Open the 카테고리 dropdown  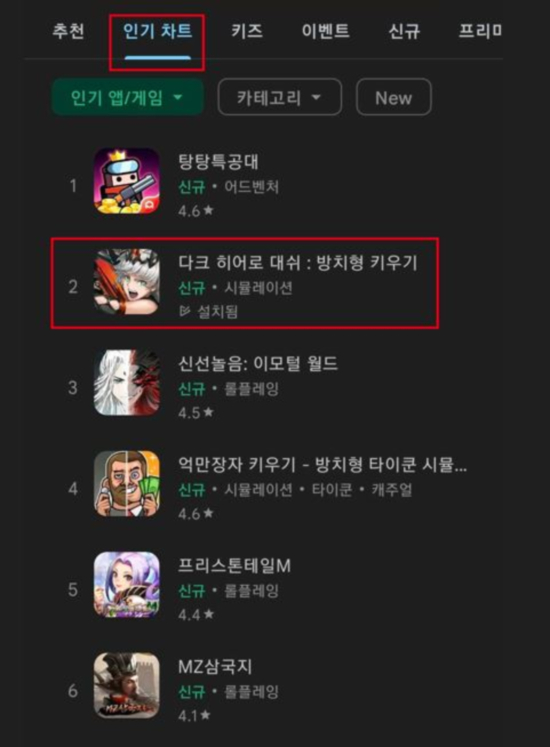280,97
